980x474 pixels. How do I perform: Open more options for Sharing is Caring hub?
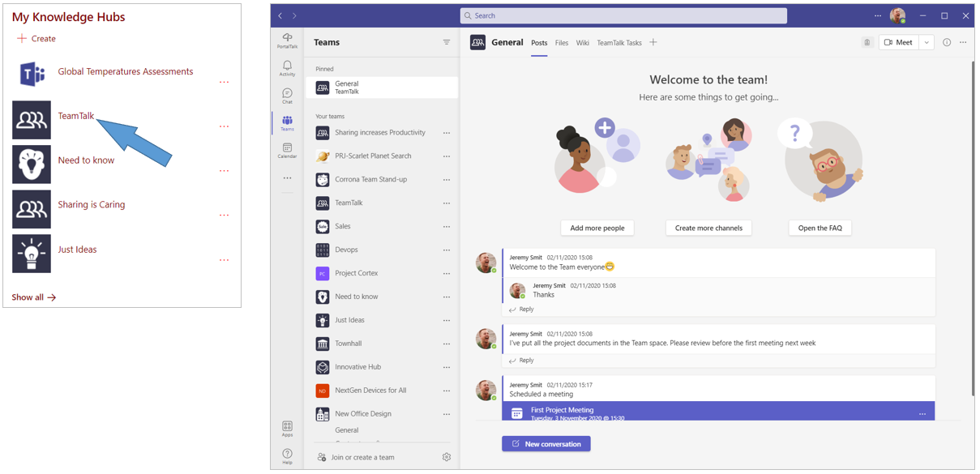pyautogui.click(x=225, y=216)
